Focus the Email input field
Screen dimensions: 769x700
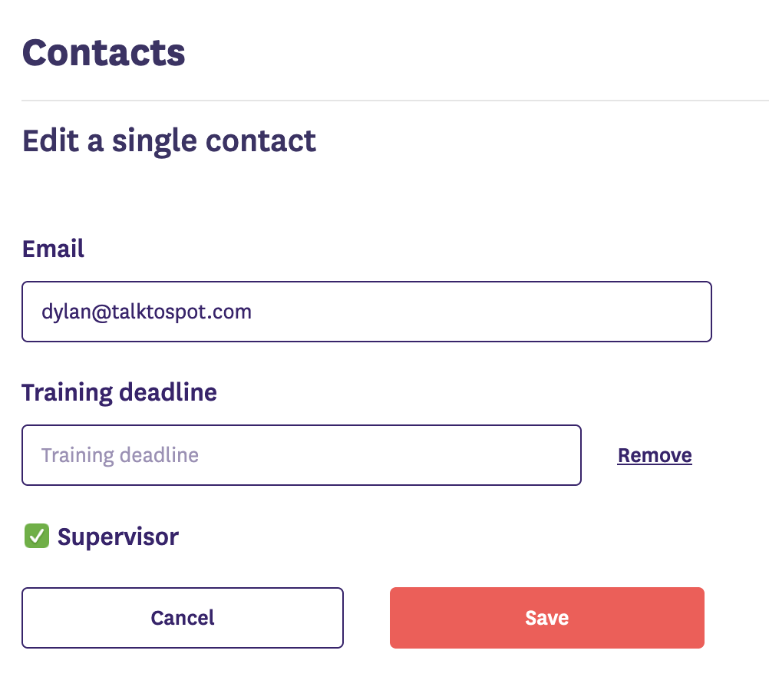[x=366, y=312]
